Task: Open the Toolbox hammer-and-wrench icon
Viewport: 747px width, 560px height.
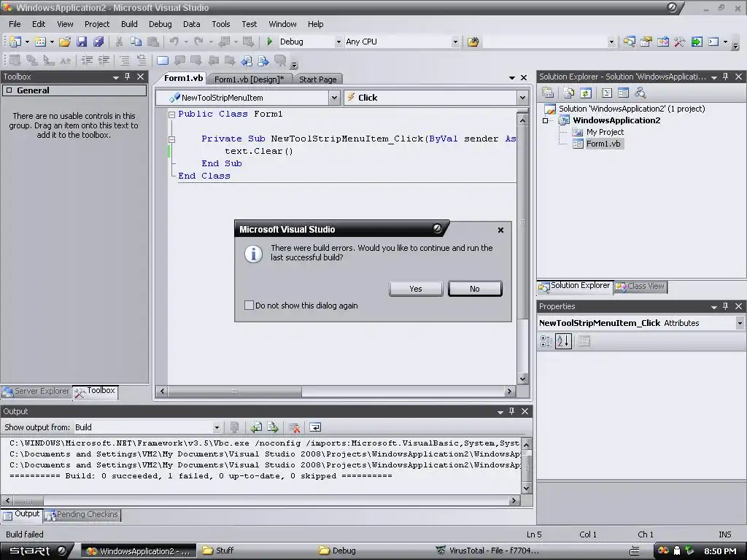Action: pyautogui.click(x=679, y=42)
